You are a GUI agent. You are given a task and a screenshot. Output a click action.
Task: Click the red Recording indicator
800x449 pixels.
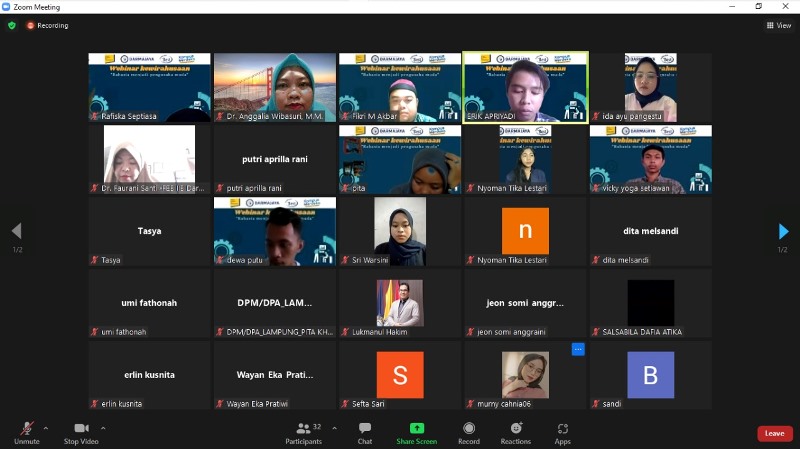coord(47,25)
